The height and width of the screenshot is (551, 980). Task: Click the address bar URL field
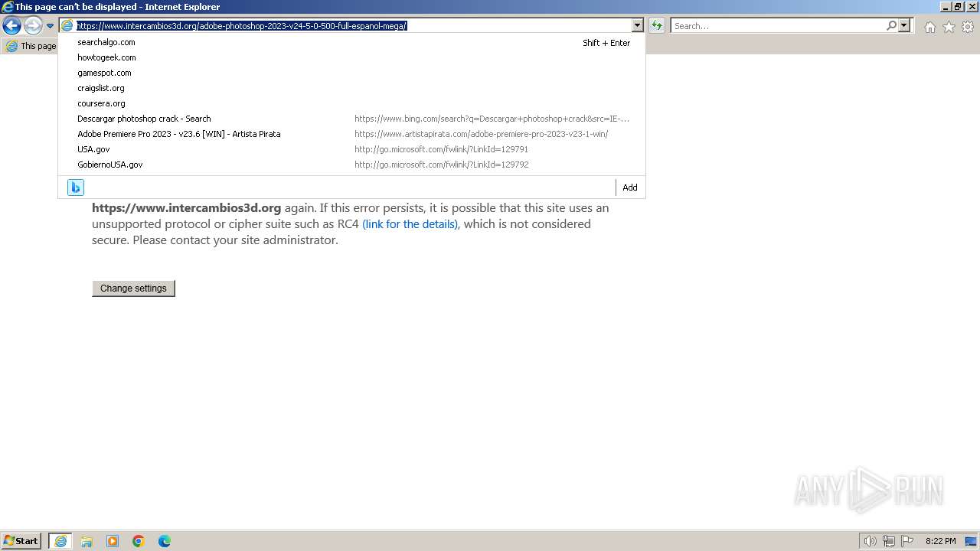[x=352, y=26]
